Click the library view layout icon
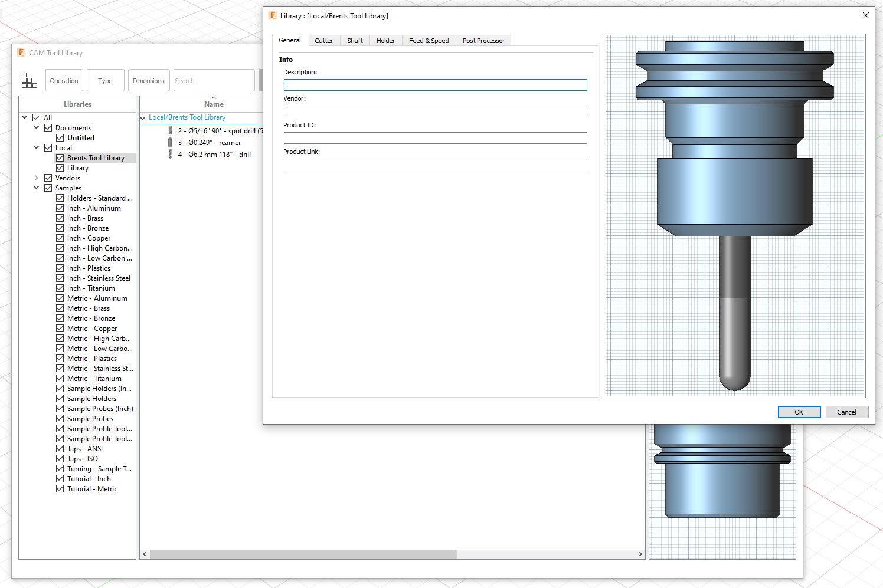 point(29,80)
